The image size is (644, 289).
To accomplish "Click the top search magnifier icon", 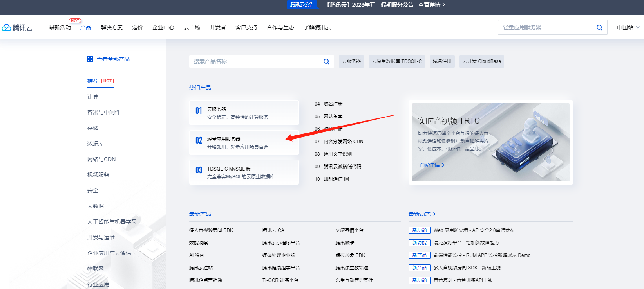I will (x=599, y=27).
